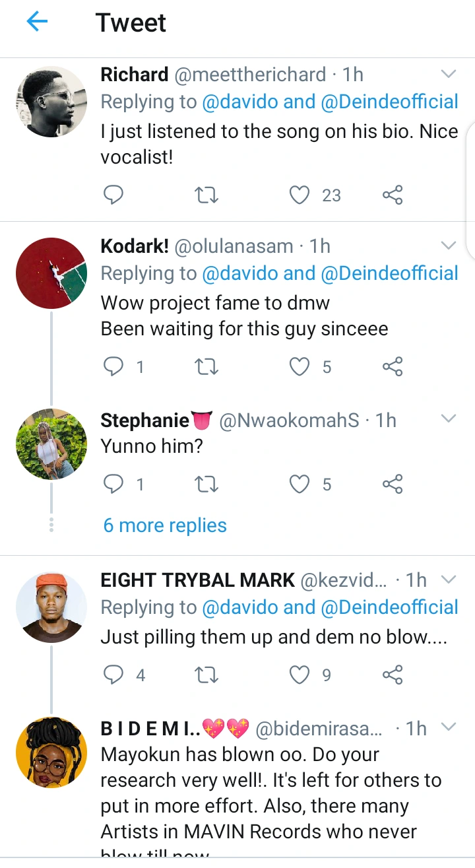475x868 pixels.
Task: Retweet Kodark's project fame tweet
Action: pyautogui.click(x=207, y=366)
